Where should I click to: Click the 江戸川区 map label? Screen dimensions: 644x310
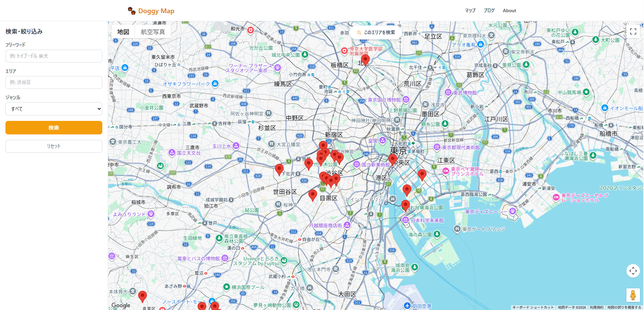click(496, 119)
